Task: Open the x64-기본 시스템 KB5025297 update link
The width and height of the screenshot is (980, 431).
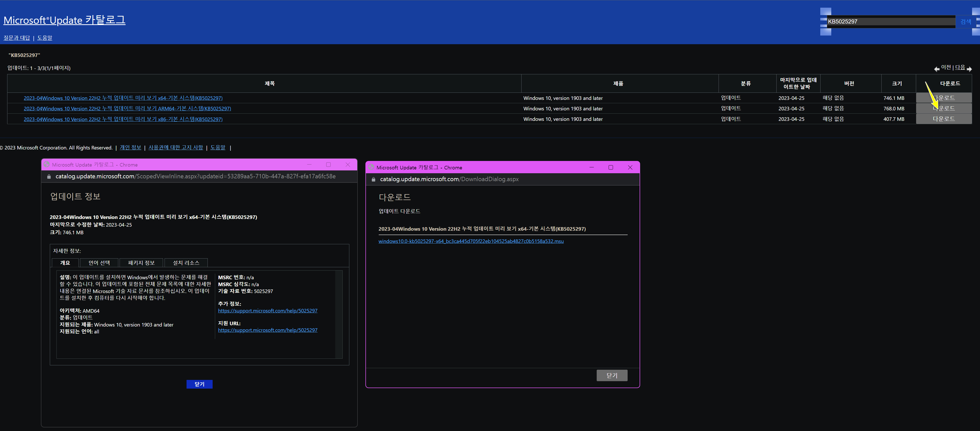Action: tap(123, 98)
